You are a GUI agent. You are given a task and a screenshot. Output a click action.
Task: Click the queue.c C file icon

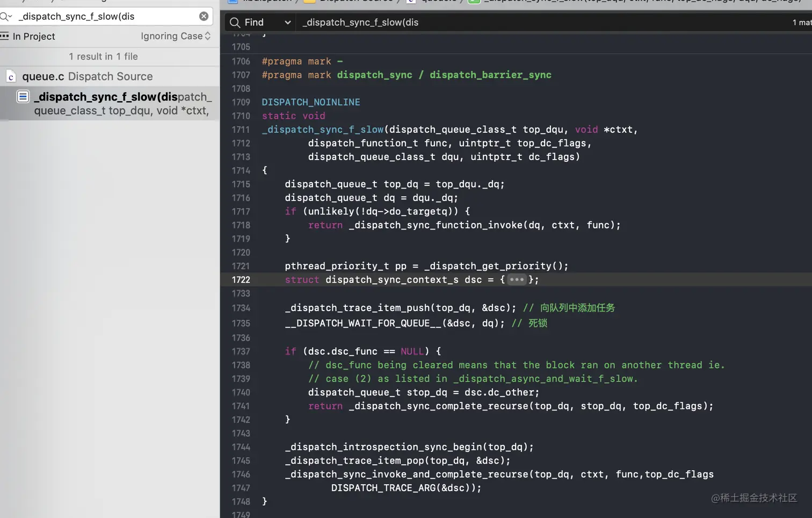point(11,77)
